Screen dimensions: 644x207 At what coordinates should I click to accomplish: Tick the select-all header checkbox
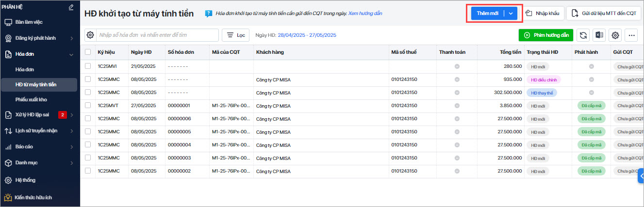click(88, 52)
